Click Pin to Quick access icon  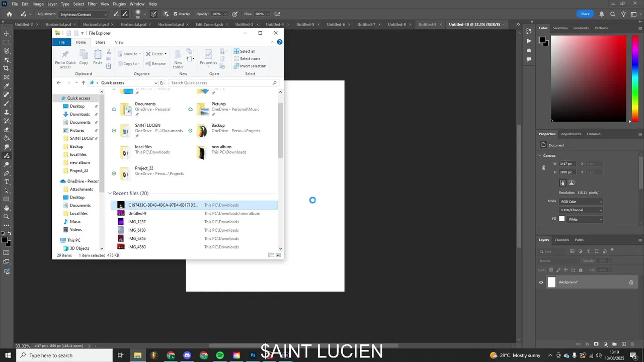tap(65, 59)
